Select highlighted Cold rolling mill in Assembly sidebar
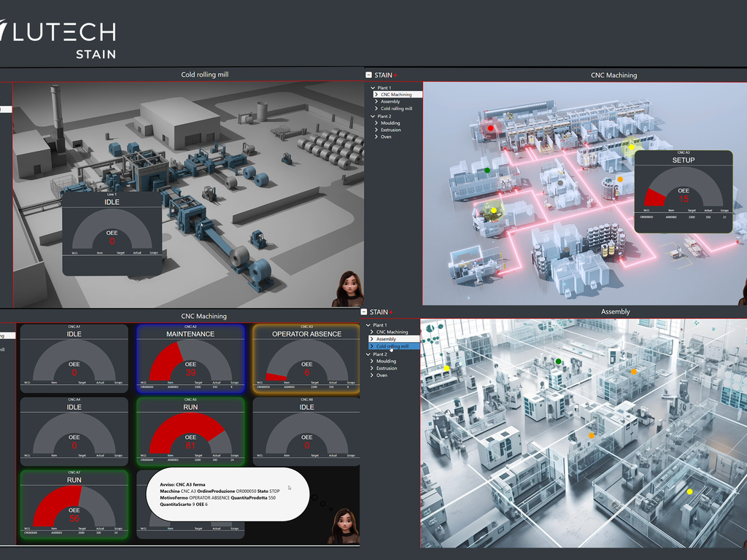 [392, 346]
